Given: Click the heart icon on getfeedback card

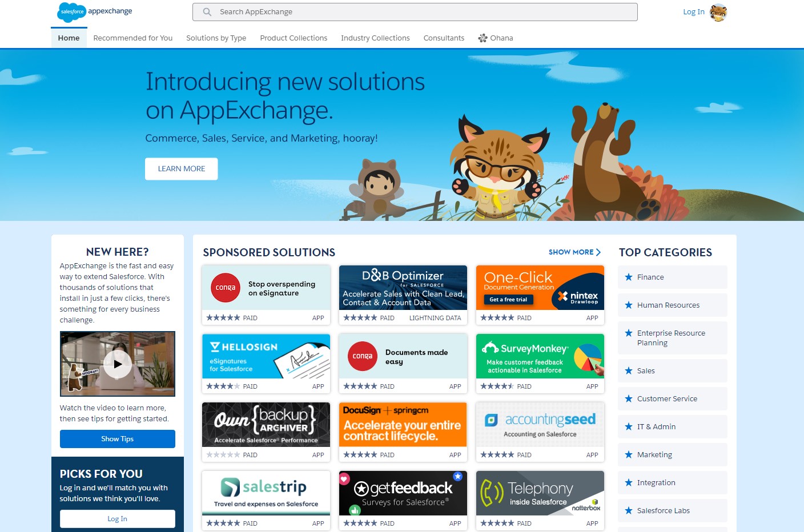Looking at the screenshot, I should (344, 479).
